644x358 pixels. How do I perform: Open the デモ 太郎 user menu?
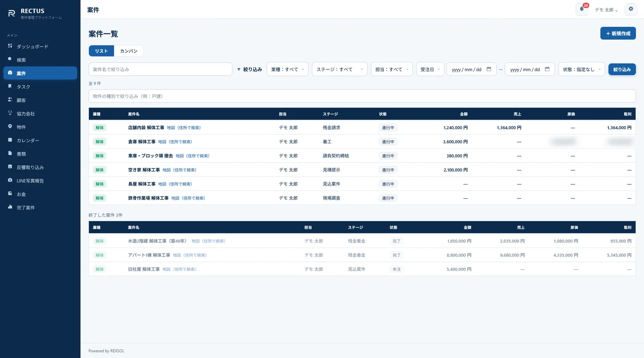606,10
